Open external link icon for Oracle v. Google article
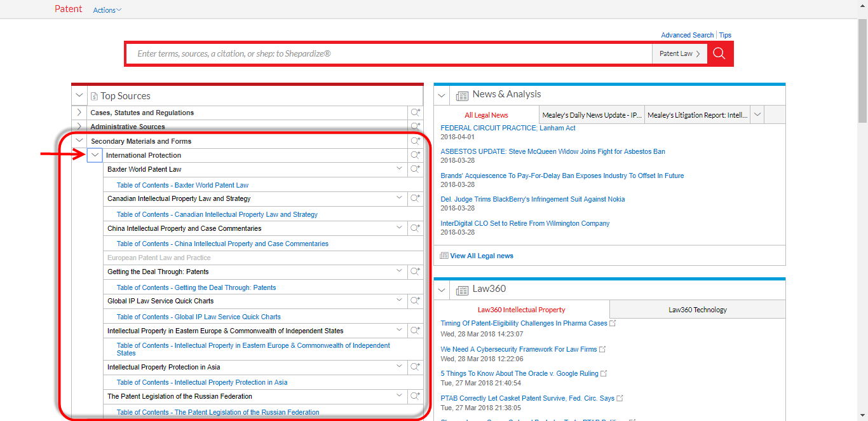The width and height of the screenshot is (868, 421). (604, 373)
